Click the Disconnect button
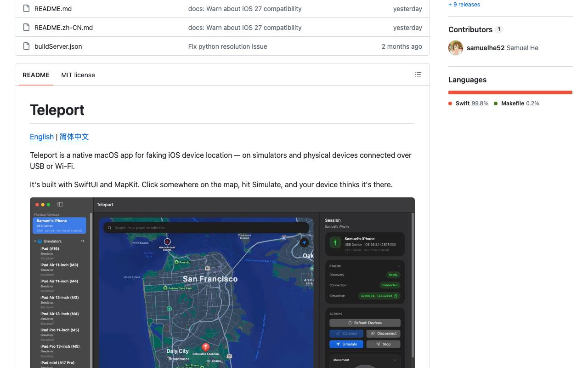The height and width of the screenshot is (368, 588). pyautogui.click(x=384, y=333)
